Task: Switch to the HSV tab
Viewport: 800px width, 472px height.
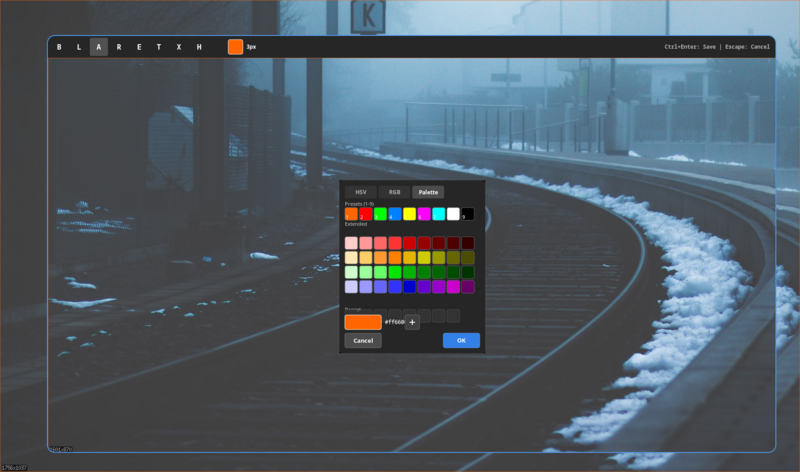Action: pyautogui.click(x=361, y=192)
